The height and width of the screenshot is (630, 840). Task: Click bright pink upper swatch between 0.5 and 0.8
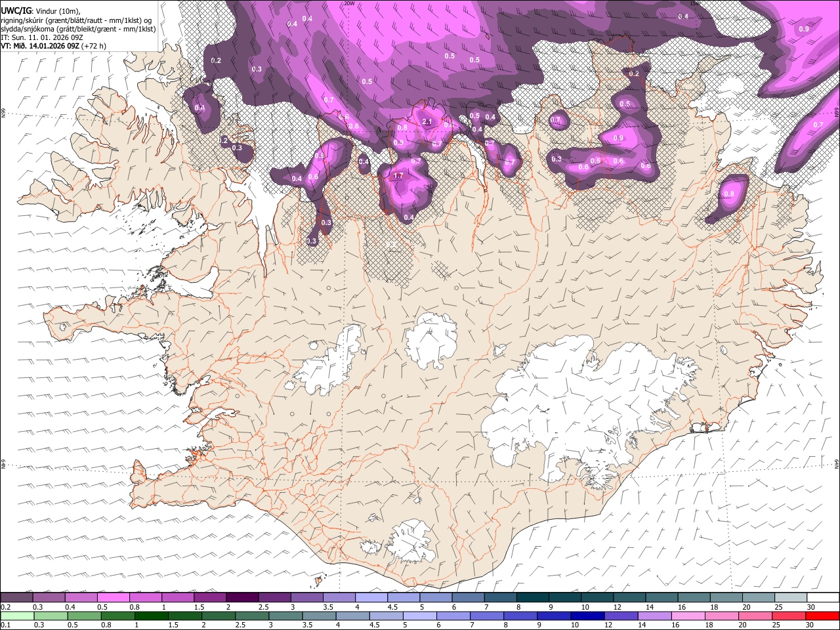point(113,598)
